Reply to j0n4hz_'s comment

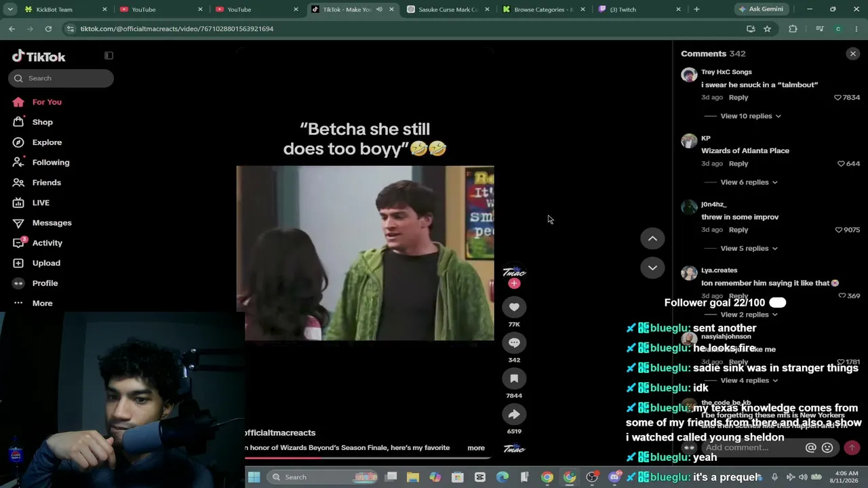click(x=738, y=230)
